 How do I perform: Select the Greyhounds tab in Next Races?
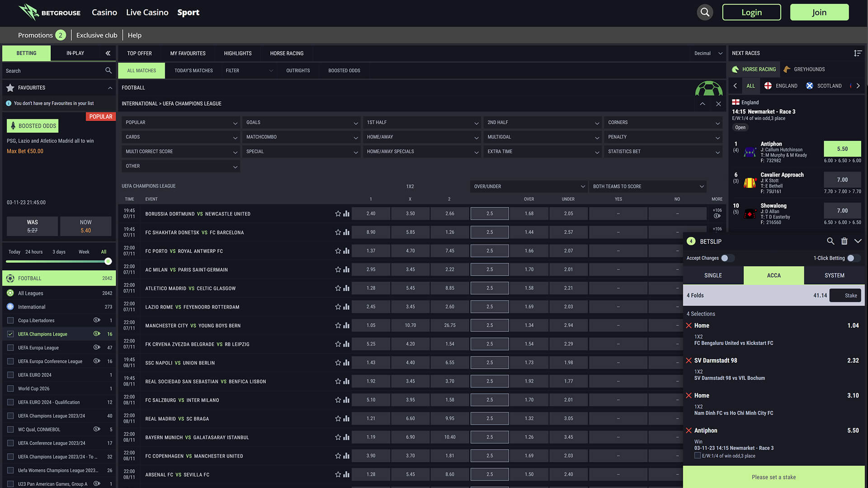[x=804, y=69]
